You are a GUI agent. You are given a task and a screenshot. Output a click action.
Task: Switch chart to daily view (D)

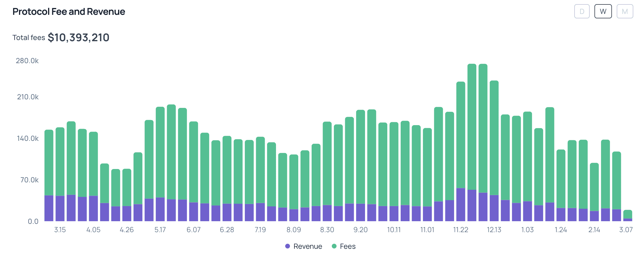pyautogui.click(x=582, y=12)
